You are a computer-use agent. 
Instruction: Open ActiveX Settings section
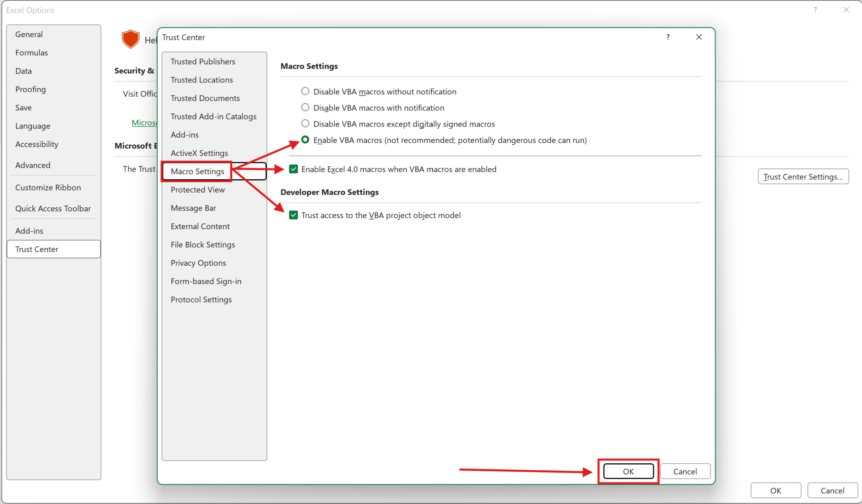[214, 153]
